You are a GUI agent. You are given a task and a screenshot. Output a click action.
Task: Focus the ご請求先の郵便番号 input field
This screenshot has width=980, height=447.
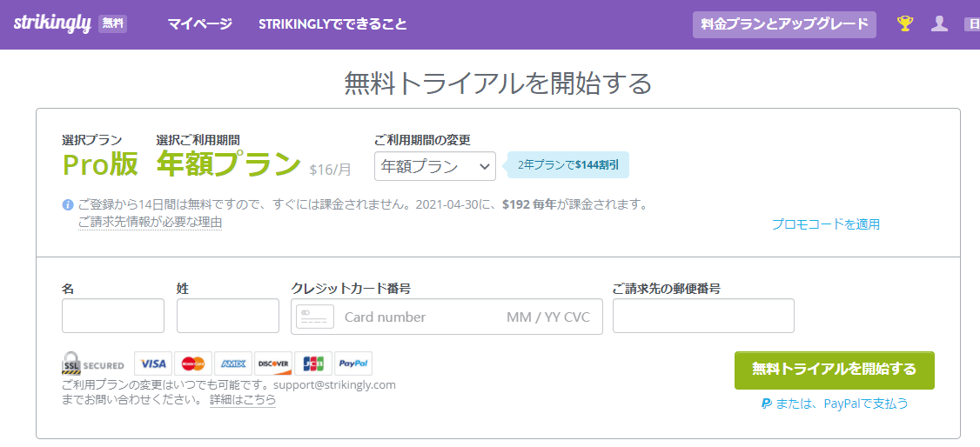pyautogui.click(x=704, y=316)
